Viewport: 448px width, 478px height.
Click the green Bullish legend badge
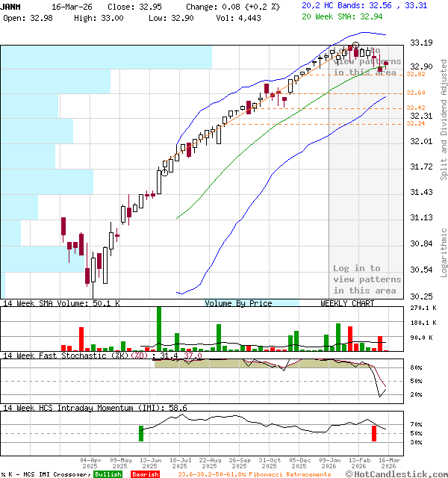pyautogui.click(x=109, y=474)
